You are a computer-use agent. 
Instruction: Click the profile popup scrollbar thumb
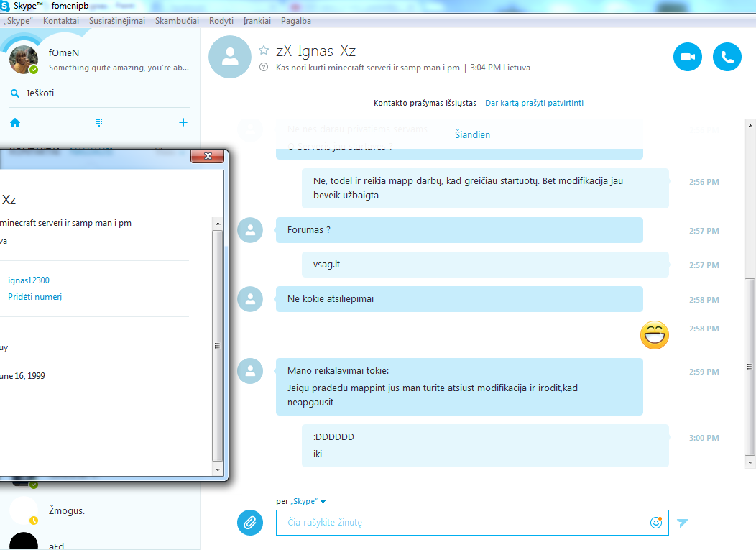pyautogui.click(x=218, y=346)
